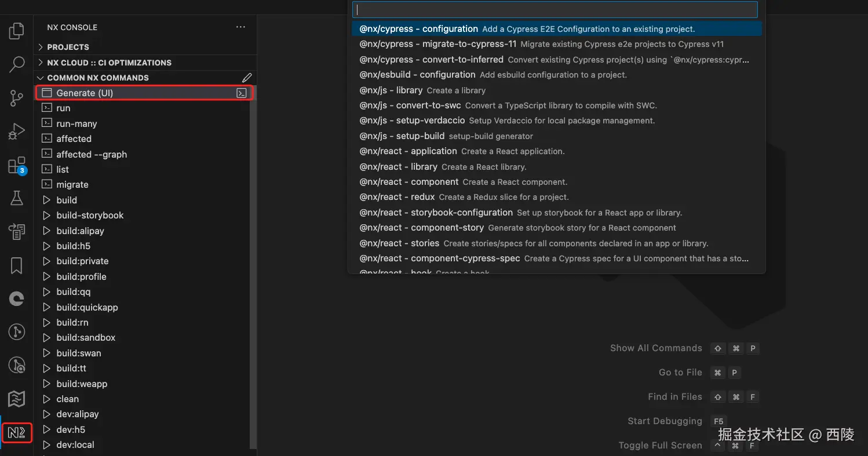This screenshot has height=456, width=868.
Task: Open the Testing flask icon
Action: tap(17, 199)
